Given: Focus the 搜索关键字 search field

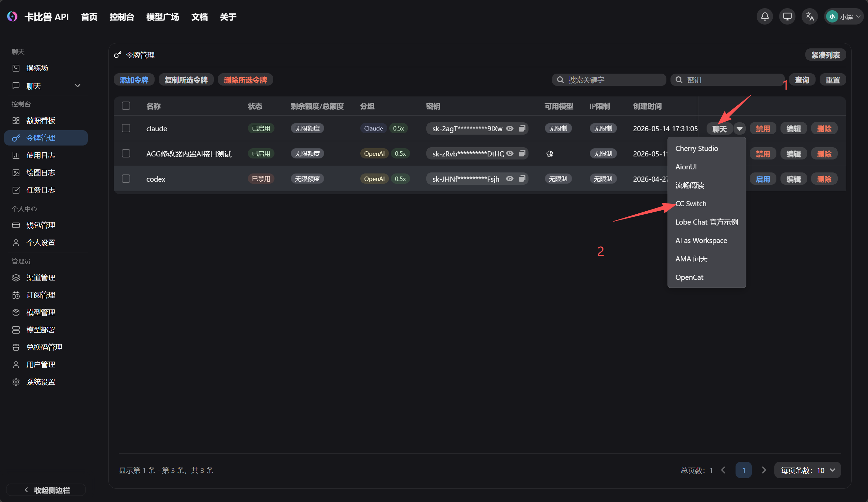Looking at the screenshot, I should [609, 80].
